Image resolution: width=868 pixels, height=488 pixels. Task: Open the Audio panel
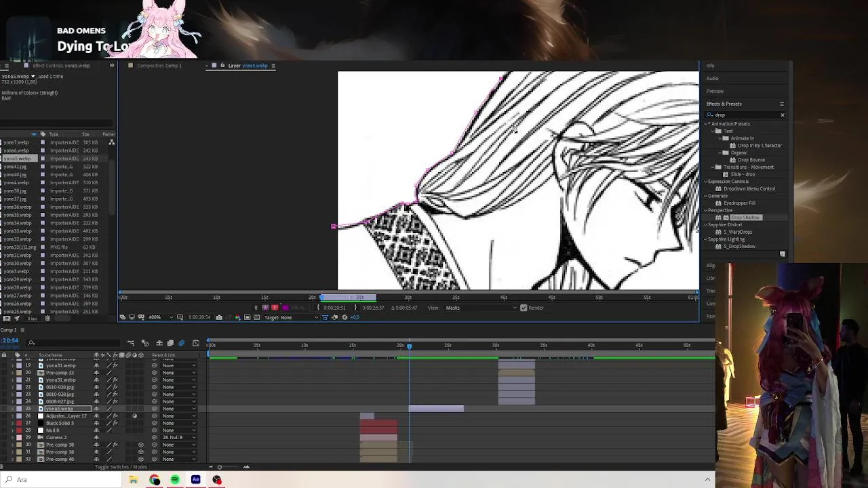pyautogui.click(x=713, y=78)
